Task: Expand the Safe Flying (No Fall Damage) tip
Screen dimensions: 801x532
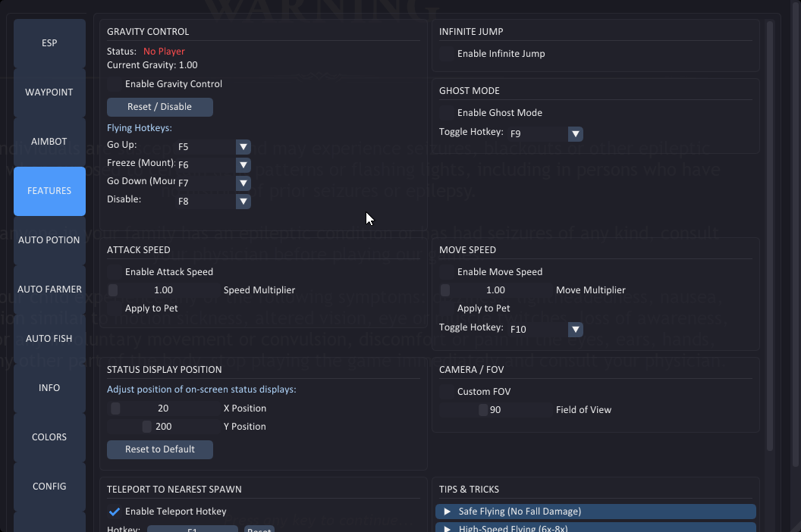Action: click(x=595, y=512)
